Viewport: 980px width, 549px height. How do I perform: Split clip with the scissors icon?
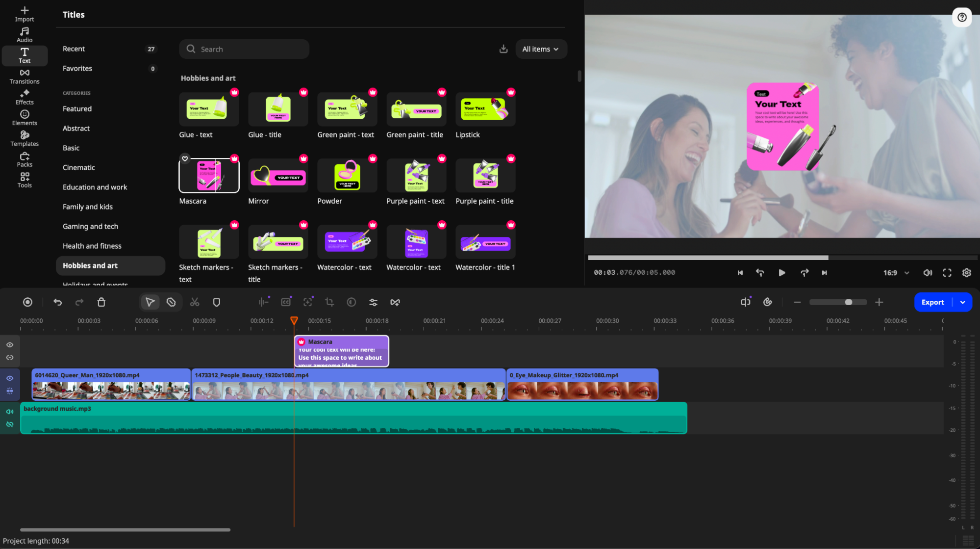click(195, 302)
